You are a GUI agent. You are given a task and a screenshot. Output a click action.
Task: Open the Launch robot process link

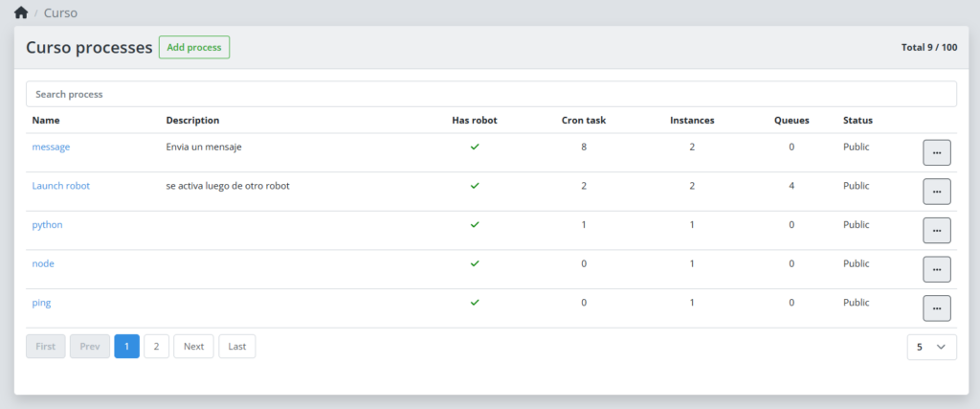click(60, 186)
